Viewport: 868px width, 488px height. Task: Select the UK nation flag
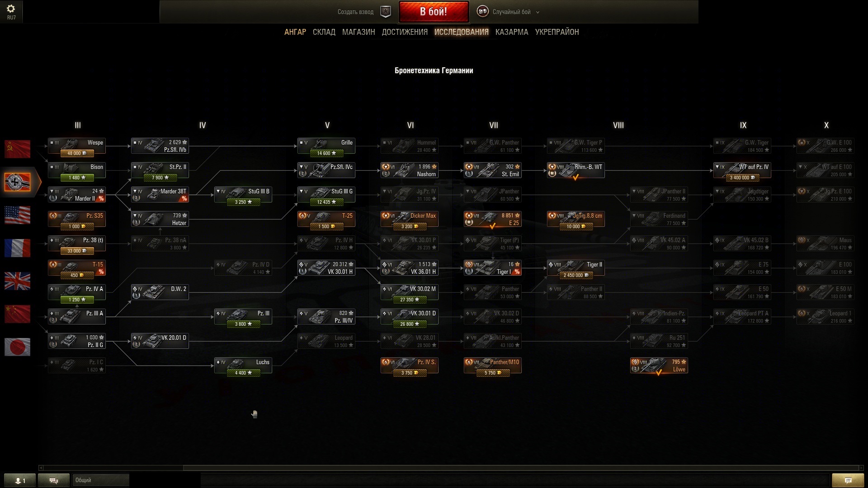click(17, 281)
